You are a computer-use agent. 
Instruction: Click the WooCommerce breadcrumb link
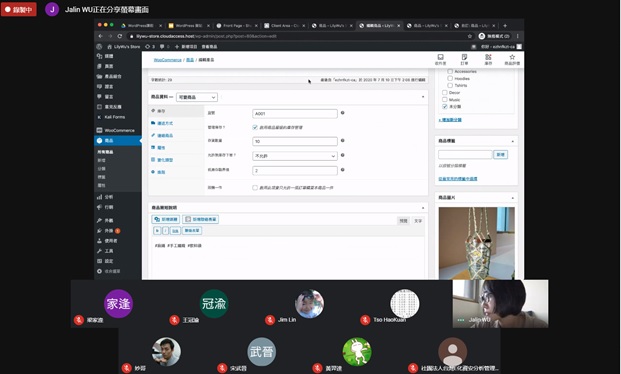(x=168, y=60)
